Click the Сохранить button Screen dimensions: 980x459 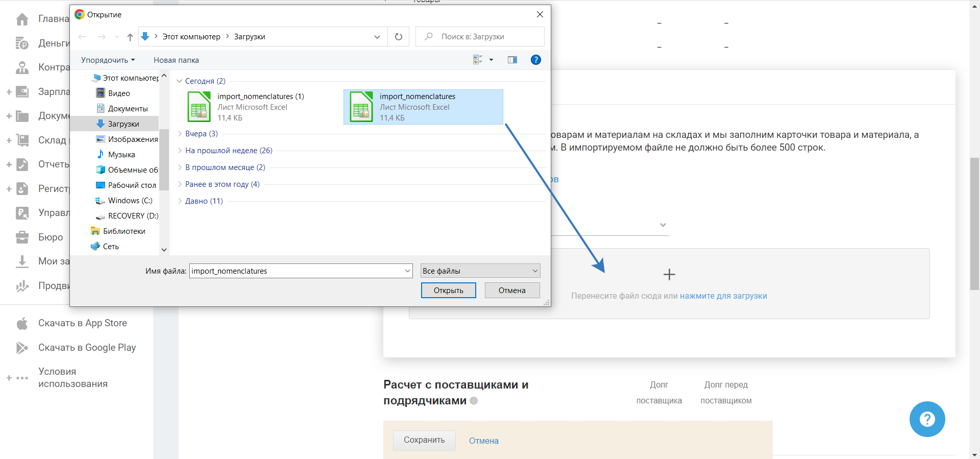coord(424,440)
